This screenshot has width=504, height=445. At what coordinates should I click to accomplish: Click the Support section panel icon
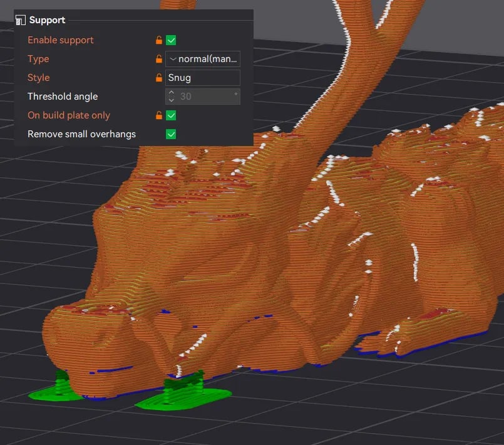point(21,20)
